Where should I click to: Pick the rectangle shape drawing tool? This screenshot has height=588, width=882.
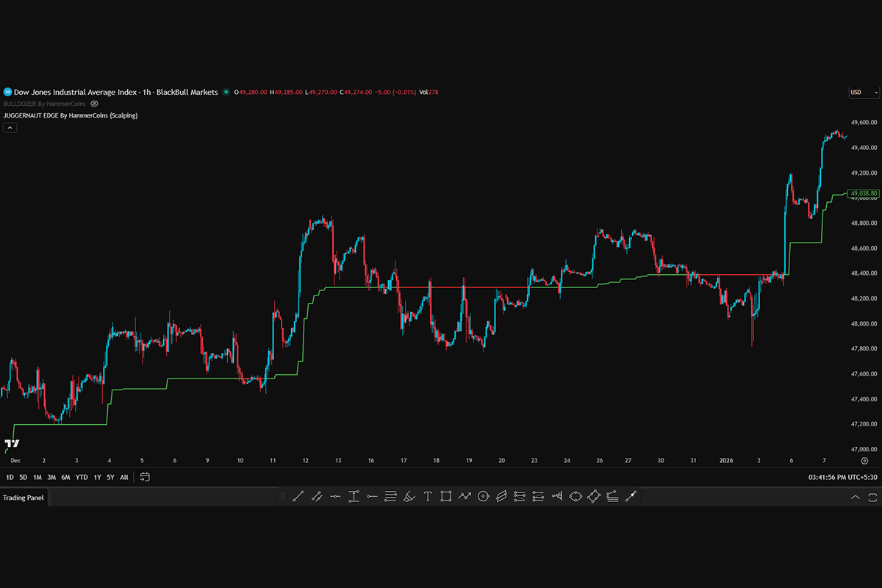[x=446, y=497]
